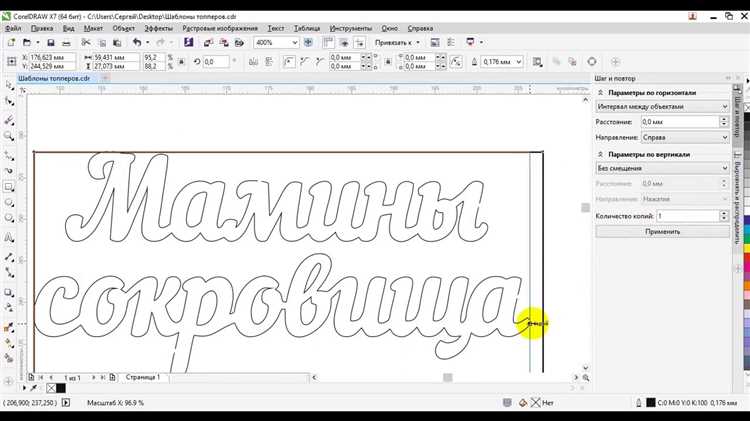Select the Ellipse tool
Viewport: 750px width, 421px height.
pos(9,203)
